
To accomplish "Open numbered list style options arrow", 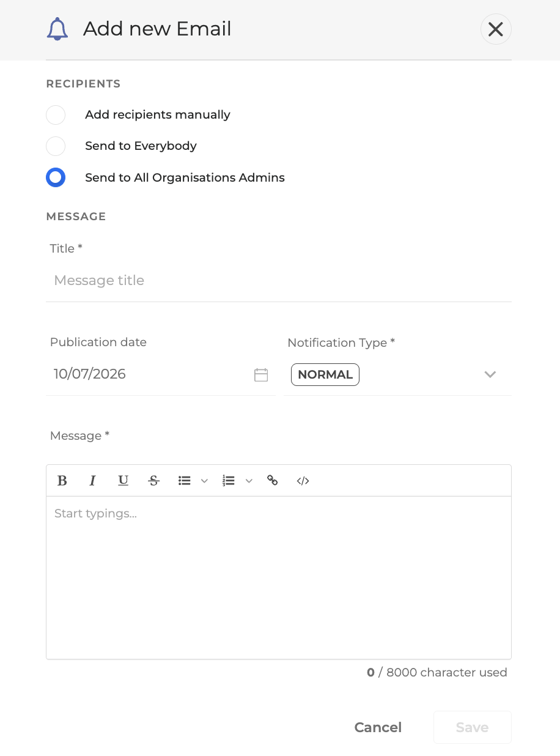I will [249, 481].
